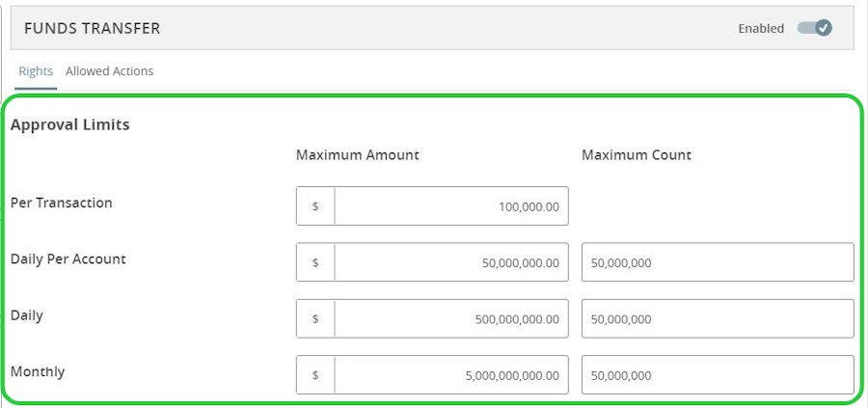Click the Monthly row label
This screenshot has height=408, width=868.
[x=38, y=371]
